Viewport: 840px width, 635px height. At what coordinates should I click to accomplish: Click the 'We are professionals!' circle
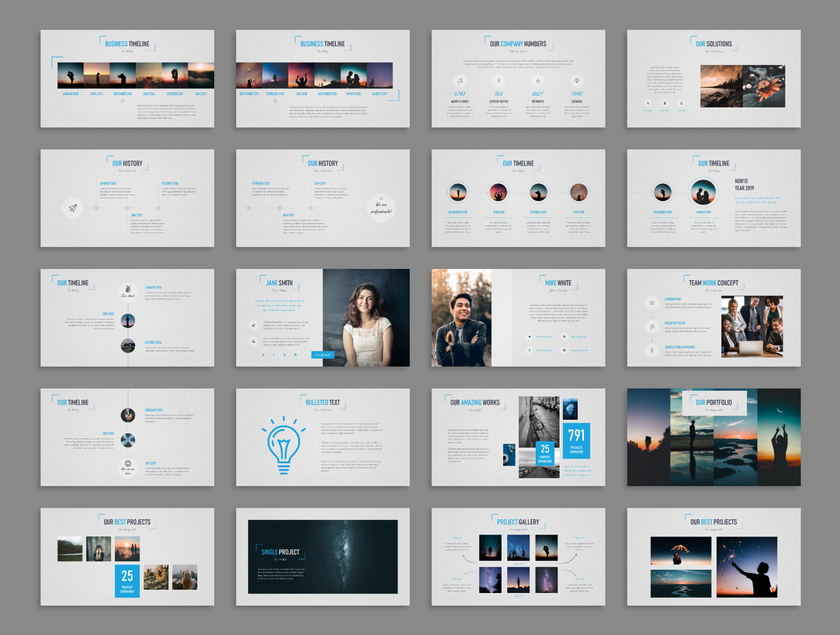pyautogui.click(x=381, y=208)
